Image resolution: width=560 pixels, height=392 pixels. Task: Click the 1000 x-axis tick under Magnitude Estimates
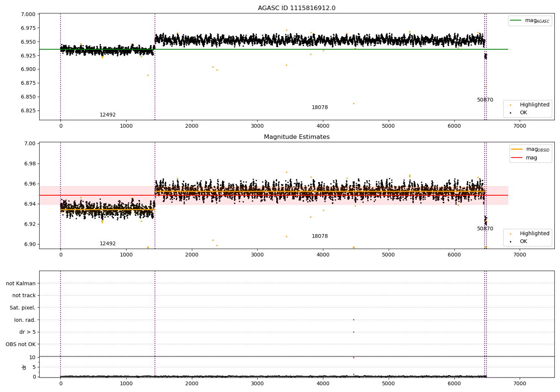126,255
